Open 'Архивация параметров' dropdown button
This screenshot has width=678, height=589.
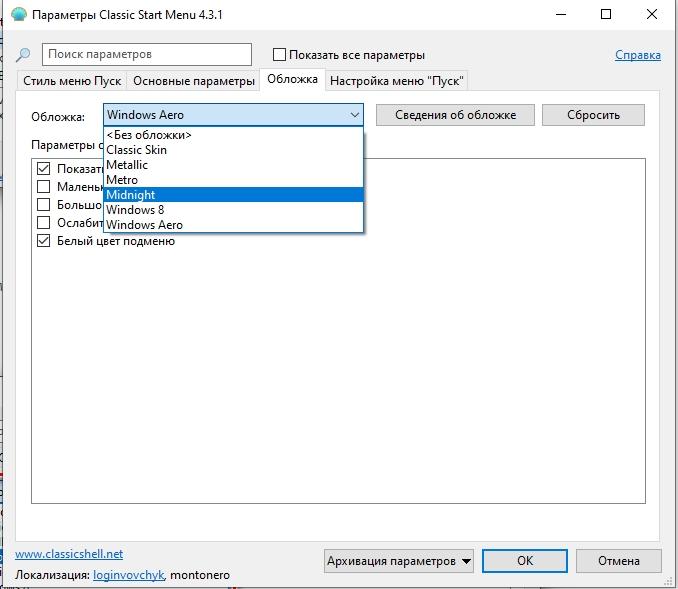(x=399, y=561)
